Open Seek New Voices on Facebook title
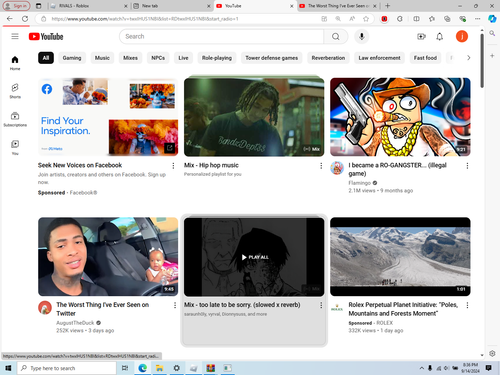 tap(80, 165)
